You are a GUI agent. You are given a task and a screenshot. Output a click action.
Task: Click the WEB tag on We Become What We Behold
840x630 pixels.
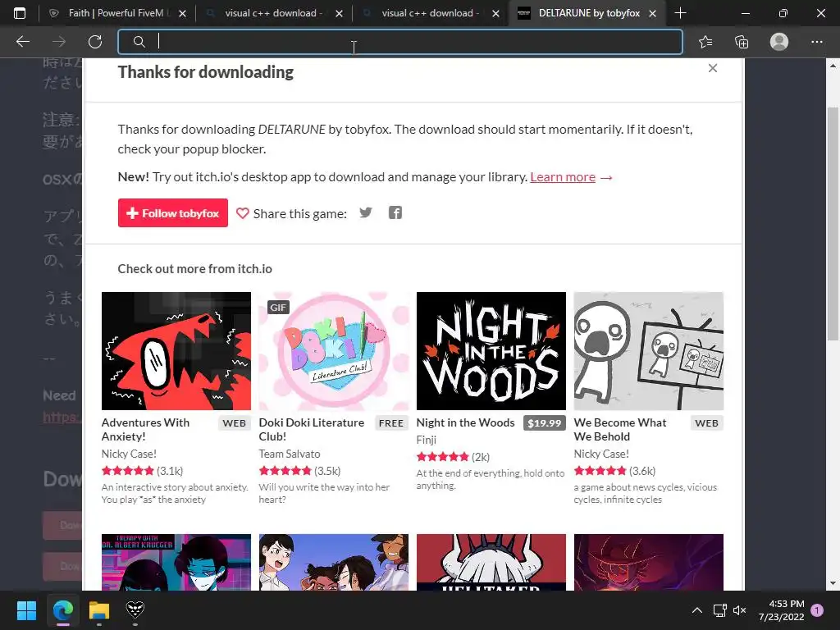[706, 423]
